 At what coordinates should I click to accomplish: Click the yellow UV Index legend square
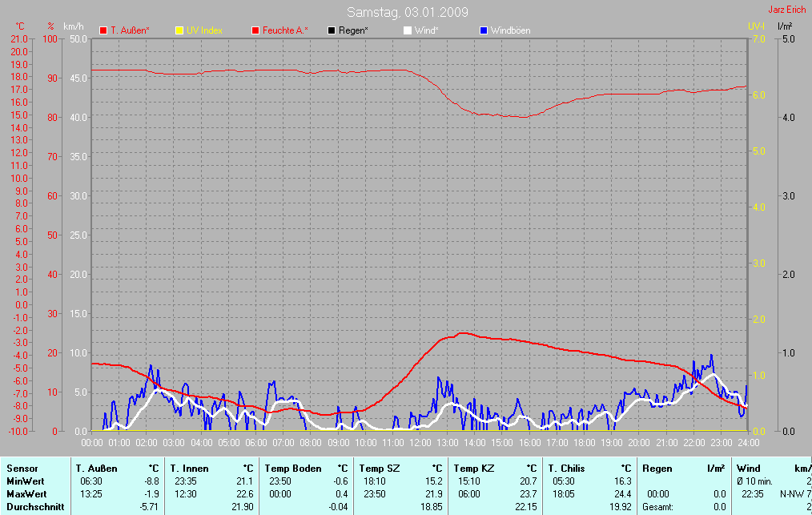(179, 30)
